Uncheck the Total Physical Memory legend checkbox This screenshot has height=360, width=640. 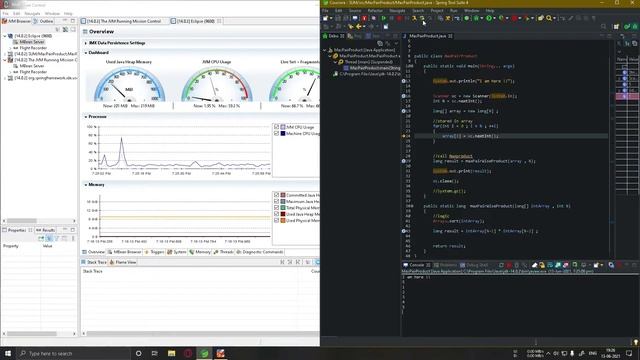point(276,208)
